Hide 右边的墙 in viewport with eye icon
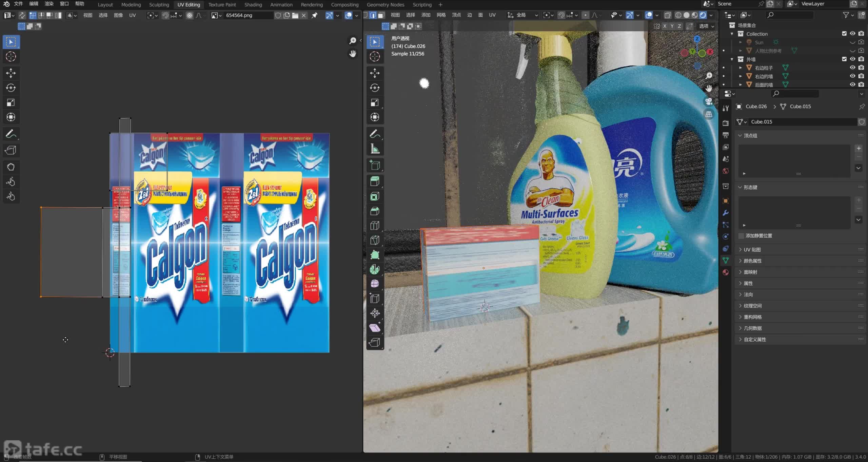Viewport: 868px width, 462px height. pos(852,76)
